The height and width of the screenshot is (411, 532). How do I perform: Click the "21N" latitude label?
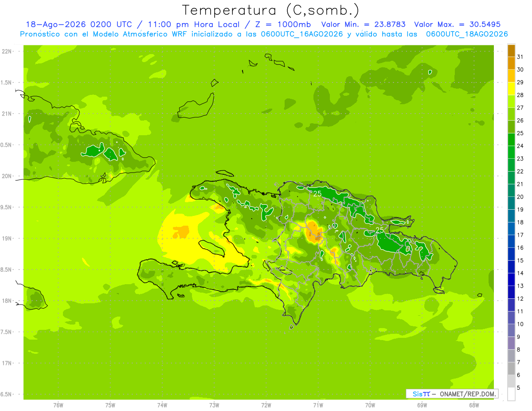click(x=7, y=114)
